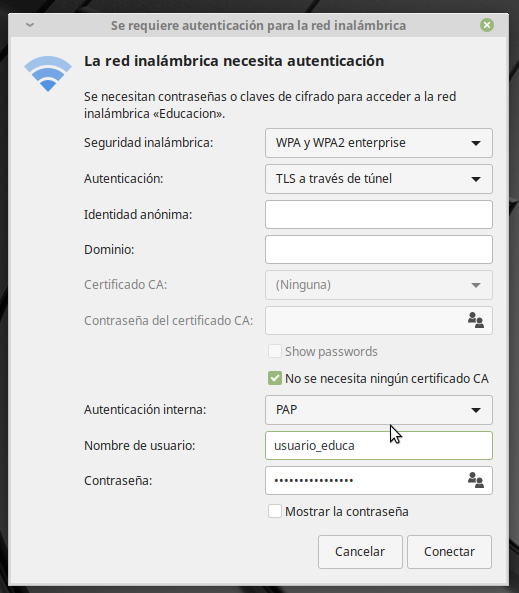
Task: Click the Cancelar button
Action: coord(360,552)
